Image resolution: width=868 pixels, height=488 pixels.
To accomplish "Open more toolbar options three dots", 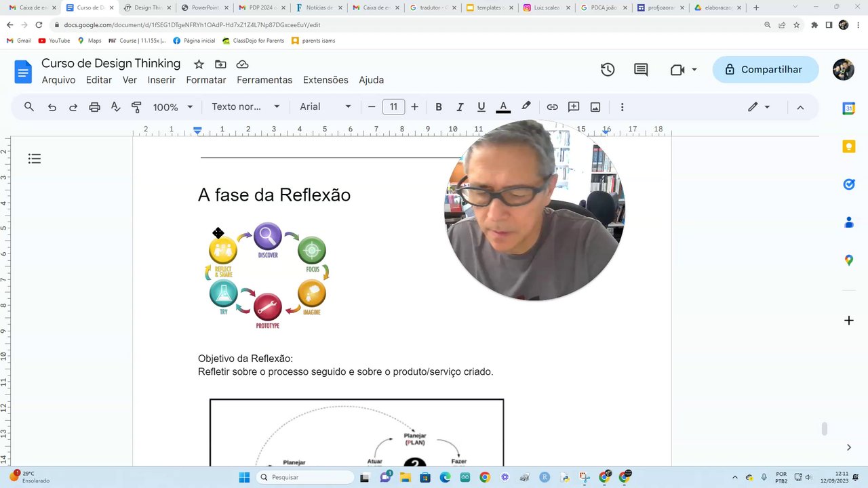I will click(622, 107).
